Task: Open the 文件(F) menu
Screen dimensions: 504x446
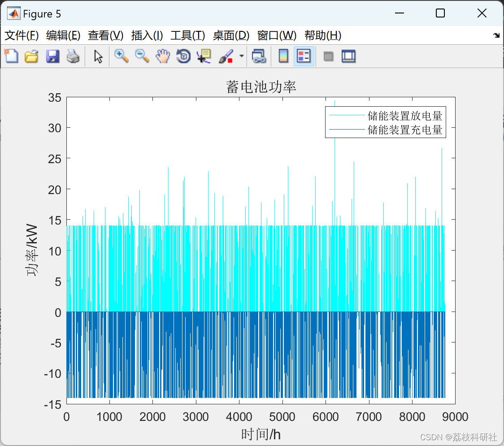Action: pos(22,35)
